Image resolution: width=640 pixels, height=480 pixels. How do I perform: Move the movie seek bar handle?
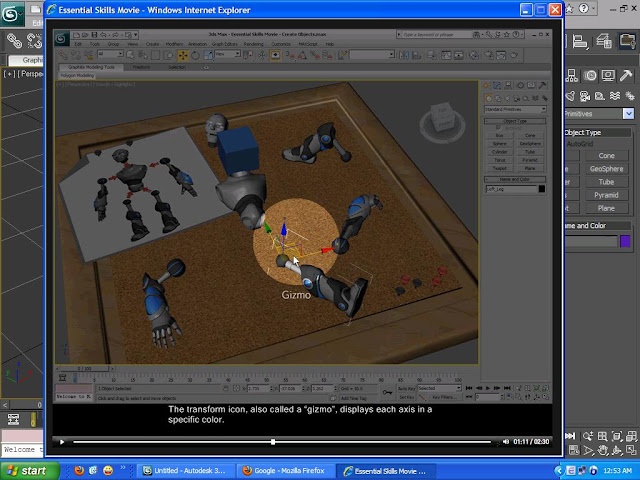coord(273,442)
